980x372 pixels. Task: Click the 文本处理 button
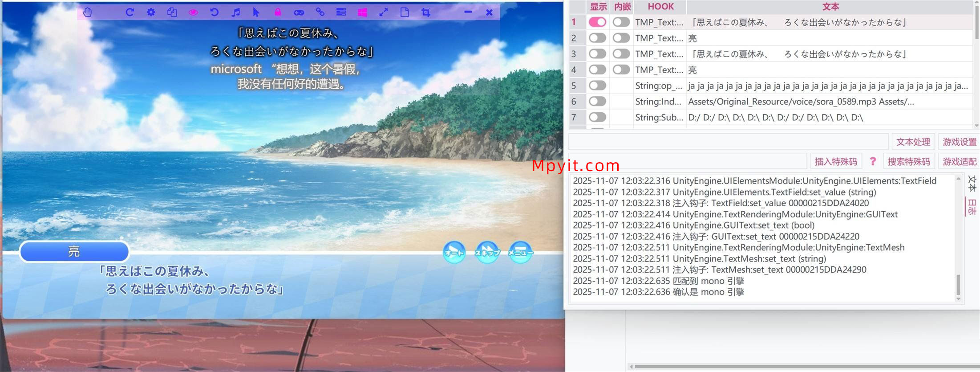coord(913,142)
